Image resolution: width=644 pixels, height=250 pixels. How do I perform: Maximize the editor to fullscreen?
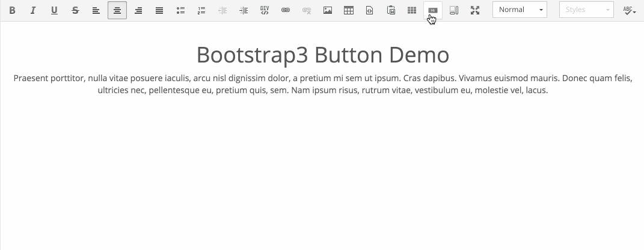pyautogui.click(x=475, y=10)
